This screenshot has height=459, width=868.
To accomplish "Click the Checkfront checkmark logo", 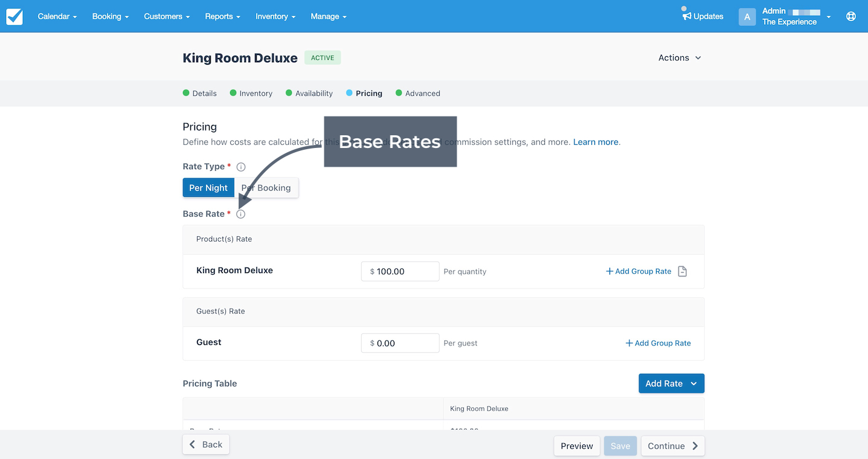I will pyautogui.click(x=14, y=16).
